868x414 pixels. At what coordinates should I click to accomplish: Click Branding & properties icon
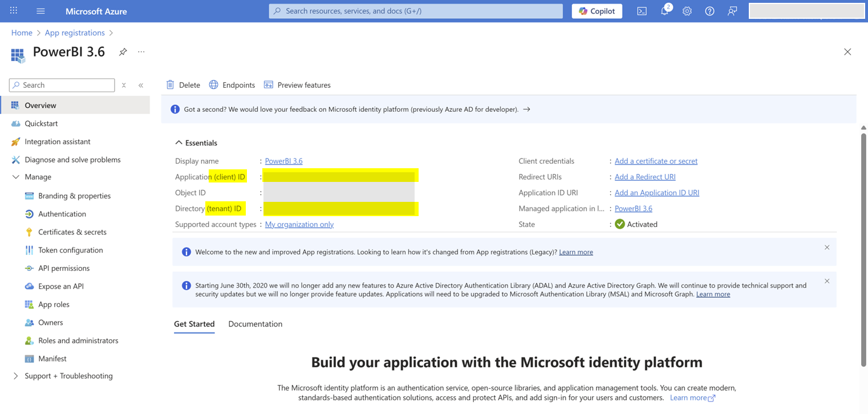pyautogui.click(x=29, y=196)
